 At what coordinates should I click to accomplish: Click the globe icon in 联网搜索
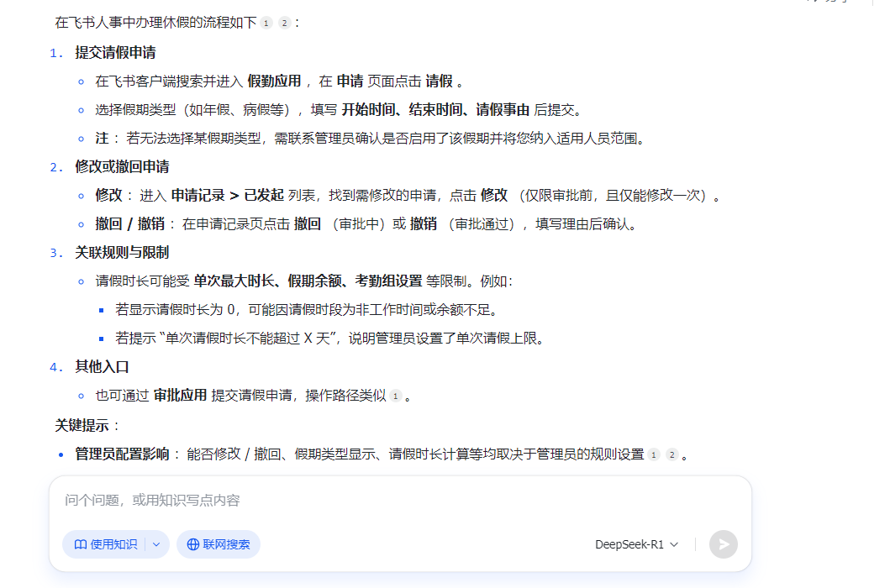(193, 544)
